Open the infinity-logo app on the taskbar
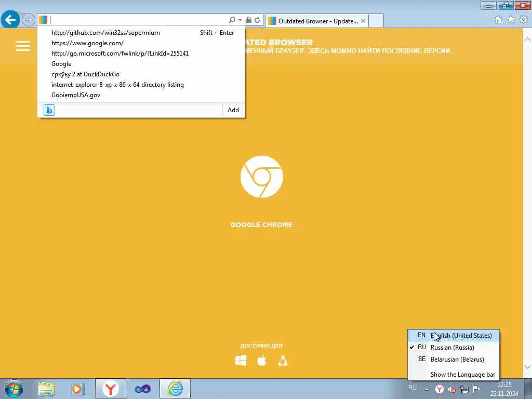The image size is (532, 399). point(142,389)
